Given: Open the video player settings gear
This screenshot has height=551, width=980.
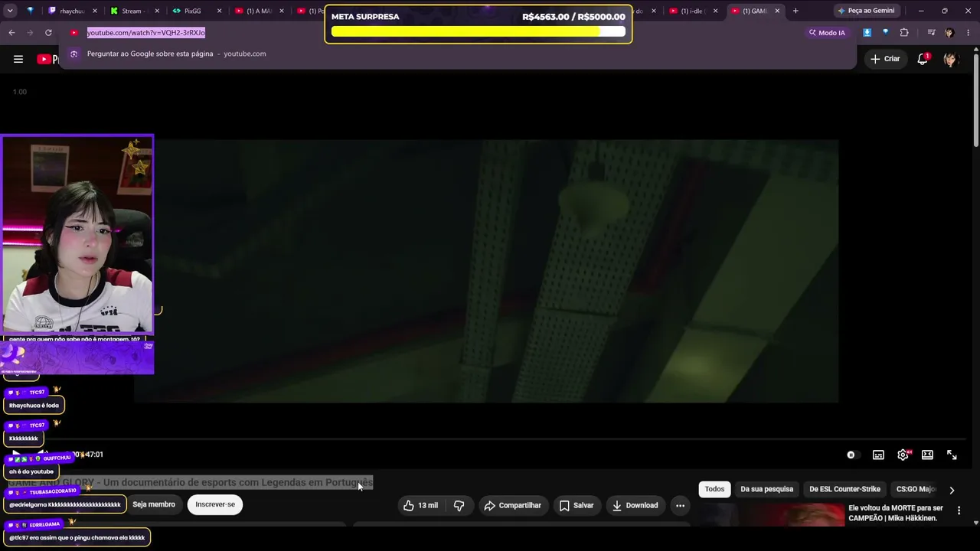Looking at the screenshot, I should click(903, 455).
